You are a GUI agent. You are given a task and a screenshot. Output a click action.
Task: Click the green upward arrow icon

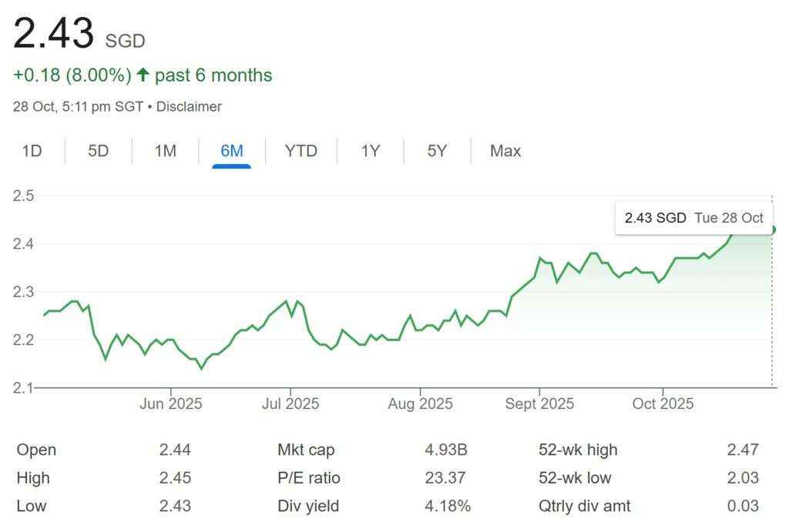[x=143, y=75]
